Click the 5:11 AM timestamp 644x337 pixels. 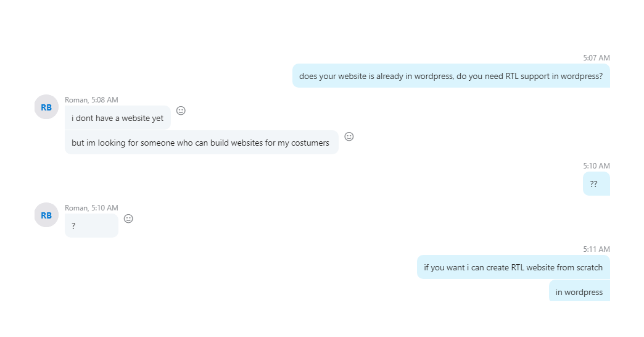coord(597,249)
